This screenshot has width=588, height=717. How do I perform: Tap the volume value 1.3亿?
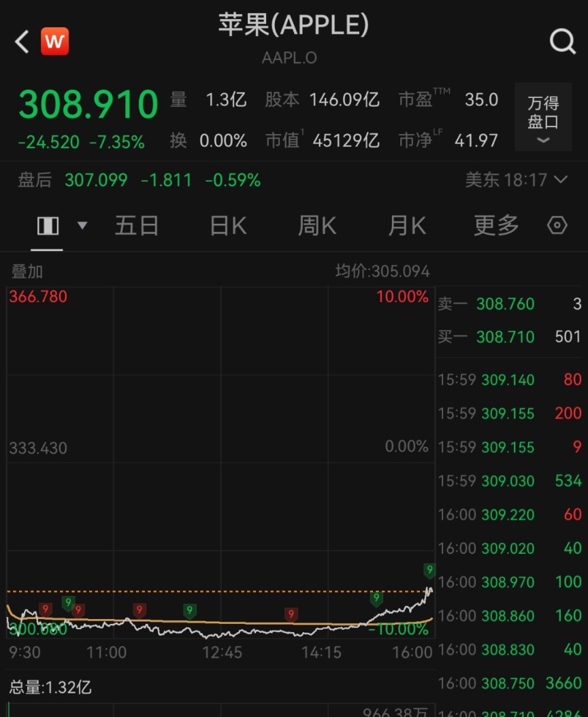[226, 100]
